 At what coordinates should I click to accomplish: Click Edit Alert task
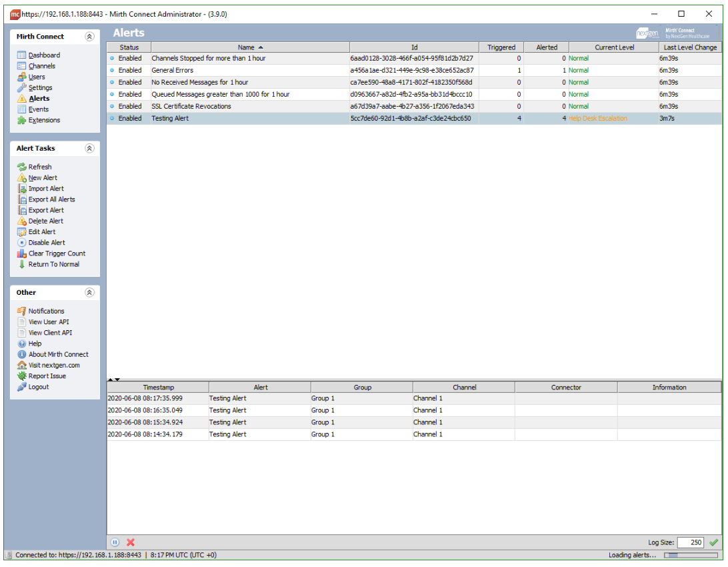point(37,231)
